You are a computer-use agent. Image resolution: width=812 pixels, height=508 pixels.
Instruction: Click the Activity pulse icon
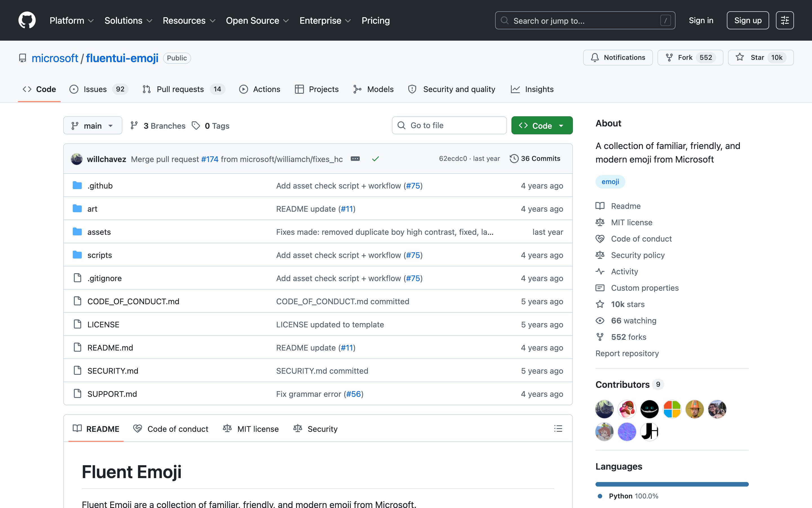tap(600, 271)
